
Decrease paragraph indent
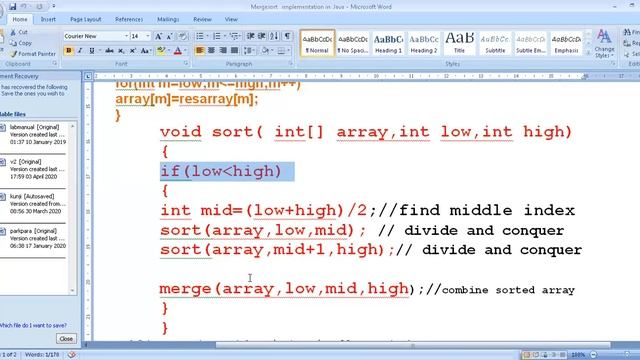pyautogui.click(x=251, y=36)
